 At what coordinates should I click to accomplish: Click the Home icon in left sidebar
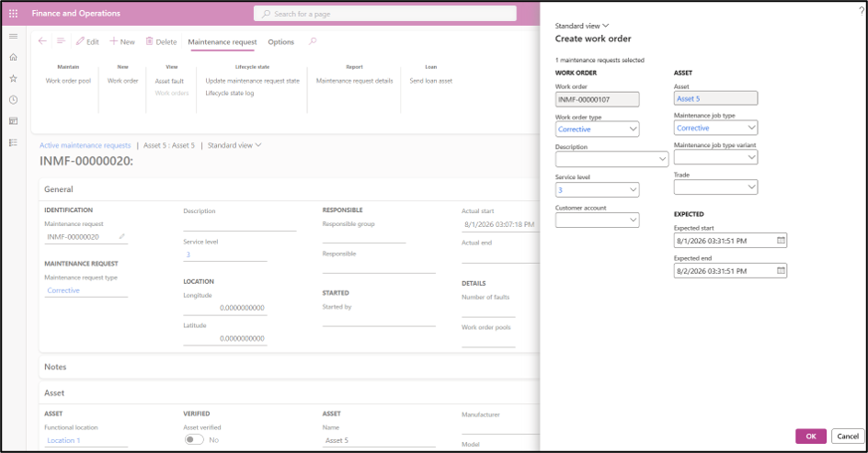point(13,57)
